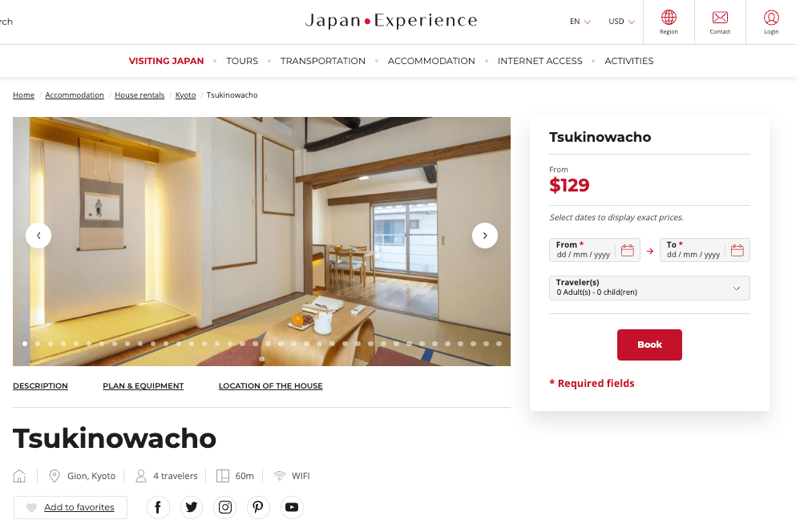The width and height of the screenshot is (796, 532).
Task: Select the second carousel dot
Action: 38,344
